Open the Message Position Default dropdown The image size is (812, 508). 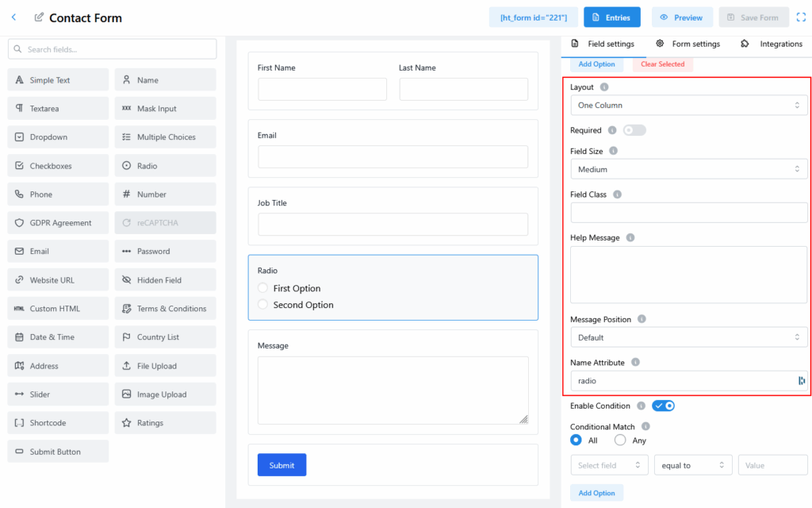pyautogui.click(x=688, y=337)
